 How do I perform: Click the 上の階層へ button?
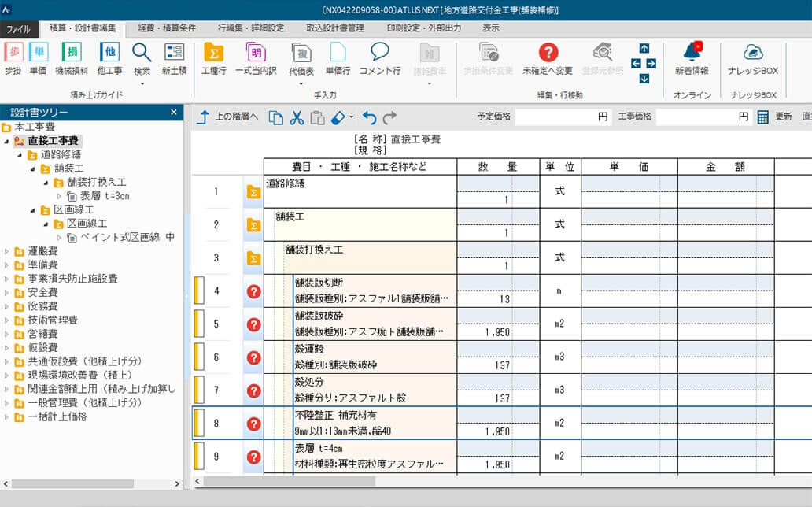[227, 117]
